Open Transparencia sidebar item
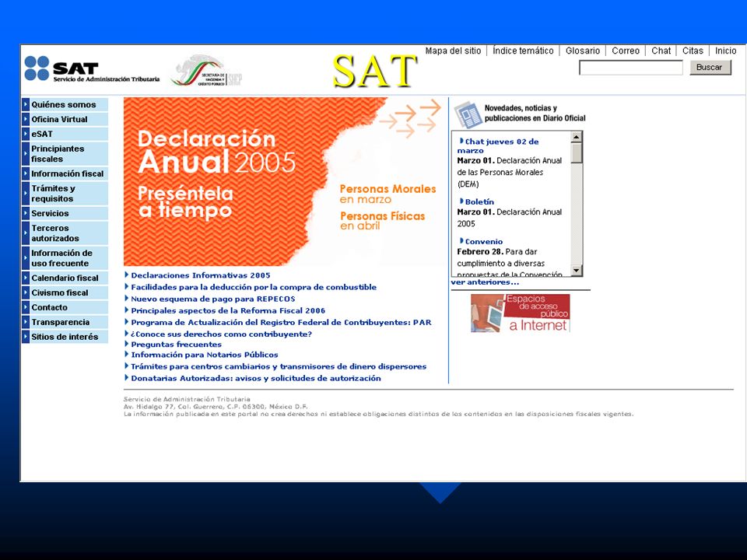 [x=65, y=322]
